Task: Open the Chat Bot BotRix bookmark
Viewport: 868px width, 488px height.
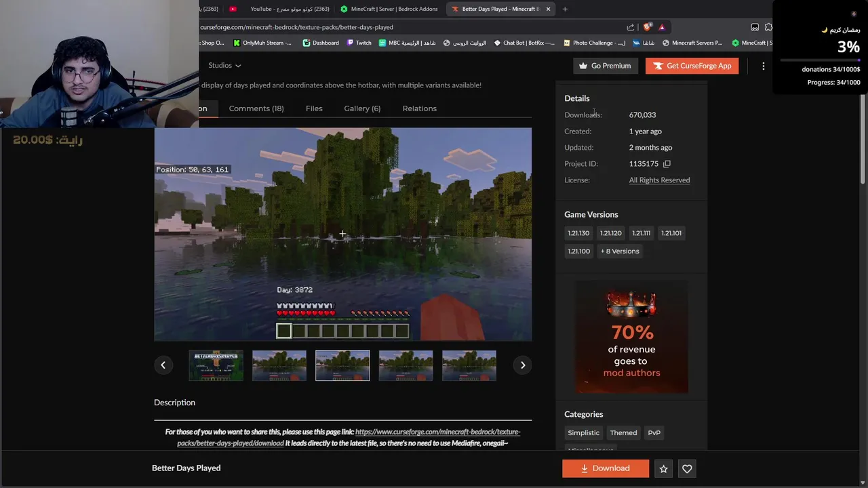Action: (523, 43)
